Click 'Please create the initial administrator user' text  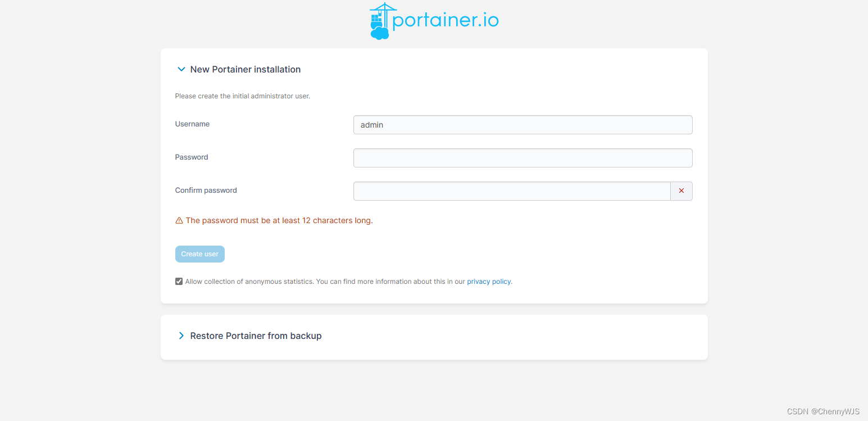click(x=243, y=96)
